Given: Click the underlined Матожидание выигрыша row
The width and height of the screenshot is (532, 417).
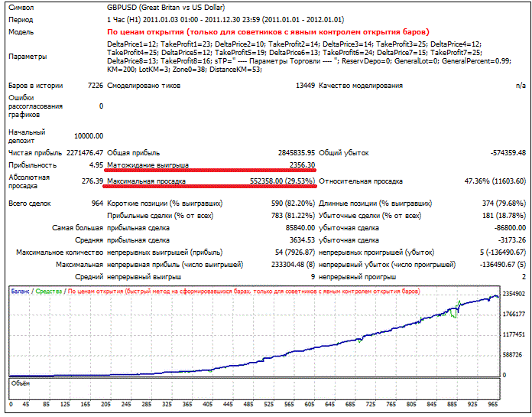Looking at the screenshot, I should tap(211, 165).
